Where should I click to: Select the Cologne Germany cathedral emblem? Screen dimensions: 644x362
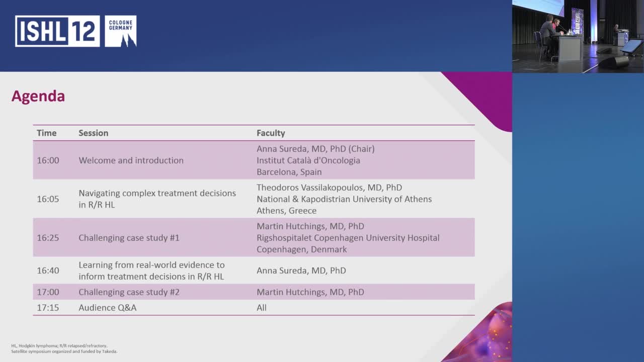[121, 31]
